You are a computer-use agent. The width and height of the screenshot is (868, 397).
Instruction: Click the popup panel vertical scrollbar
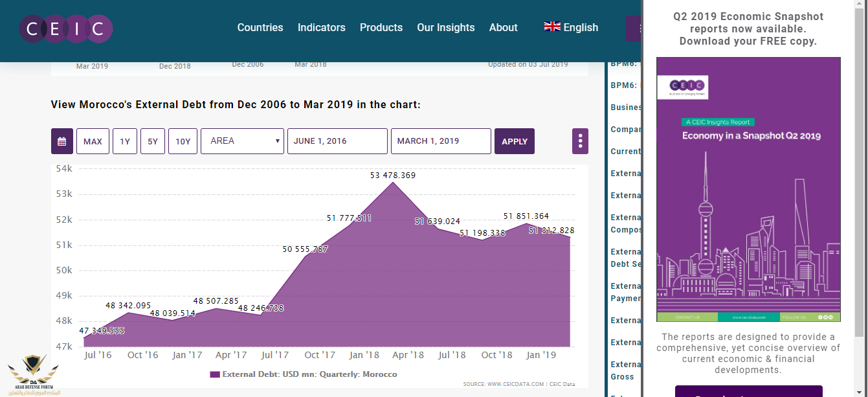(x=860, y=168)
